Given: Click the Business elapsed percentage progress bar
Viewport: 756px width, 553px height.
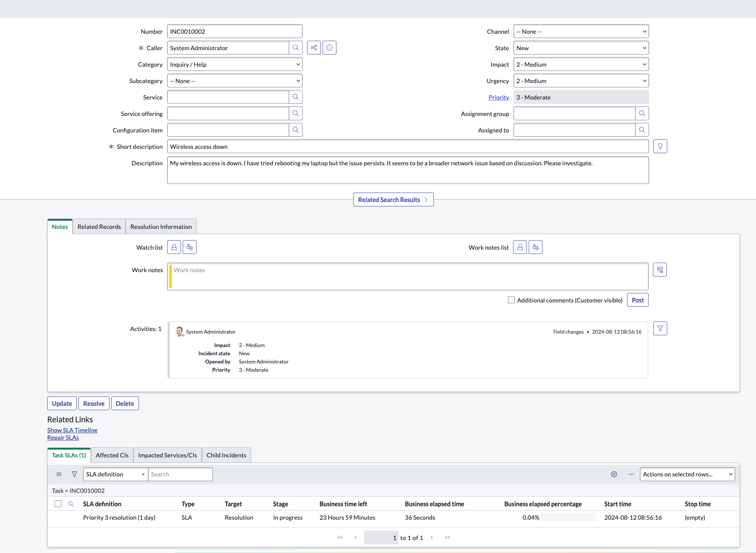Looking at the screenshot, I should pos(569,517).
